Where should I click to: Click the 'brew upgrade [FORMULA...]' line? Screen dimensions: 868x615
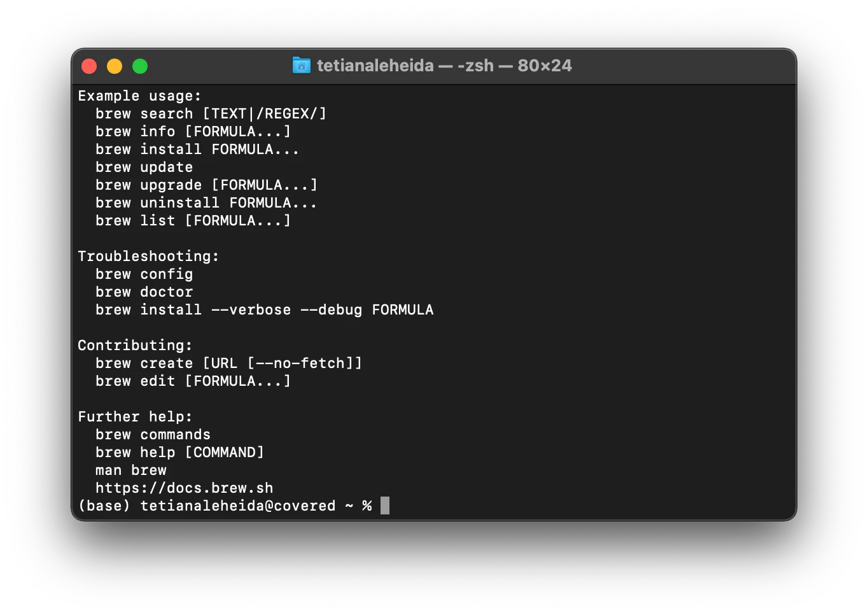point(206,185)
